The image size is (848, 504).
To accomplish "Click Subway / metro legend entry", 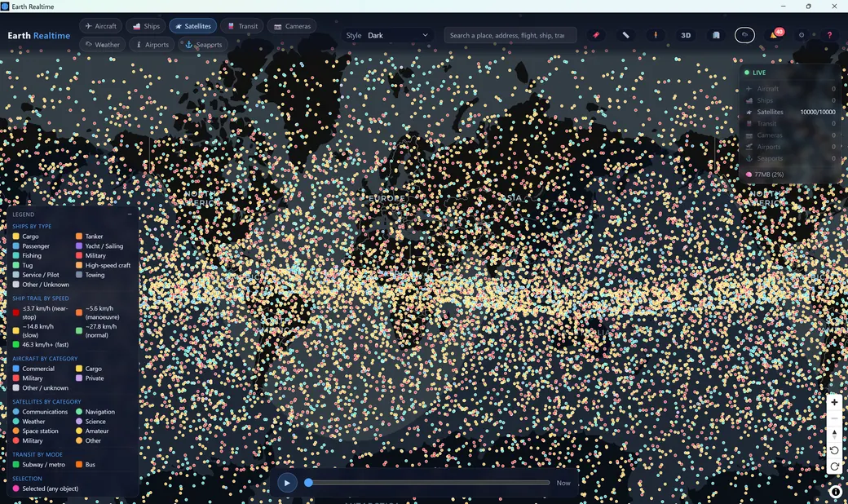I will [x=39, y=465].
